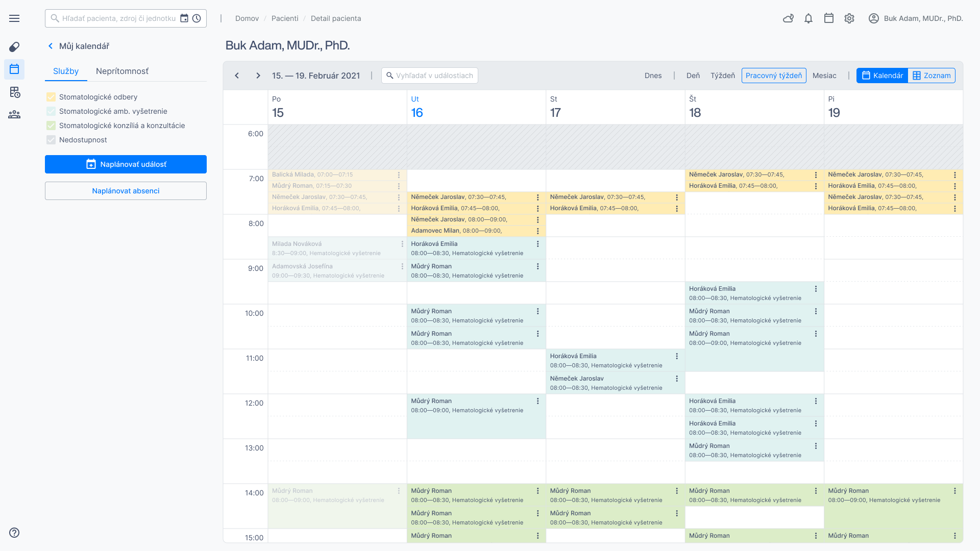This screenshot has height=551, width=980.
Task: Switch to Pracovný týždeň view
Action: point(774,76)
